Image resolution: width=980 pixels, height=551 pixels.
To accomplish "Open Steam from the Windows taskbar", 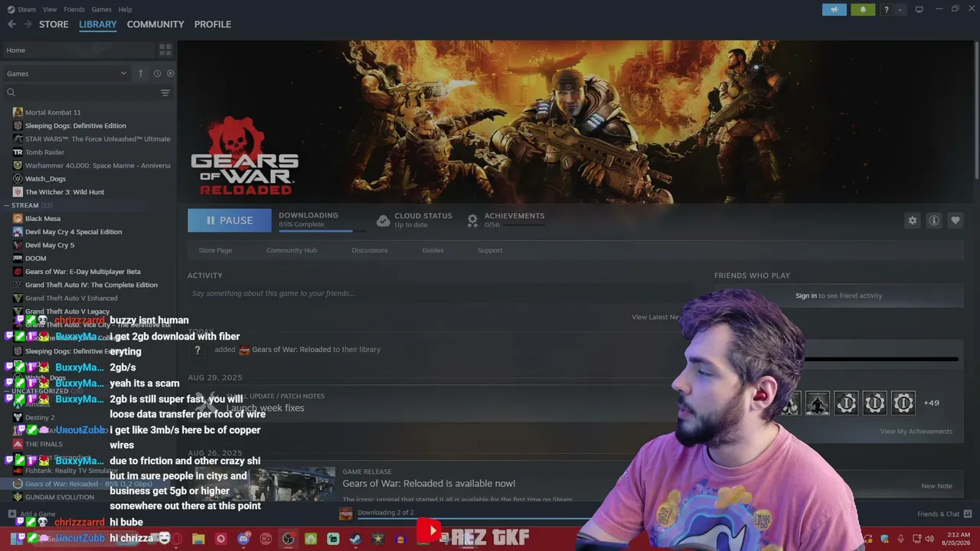I will click(355, 540).
